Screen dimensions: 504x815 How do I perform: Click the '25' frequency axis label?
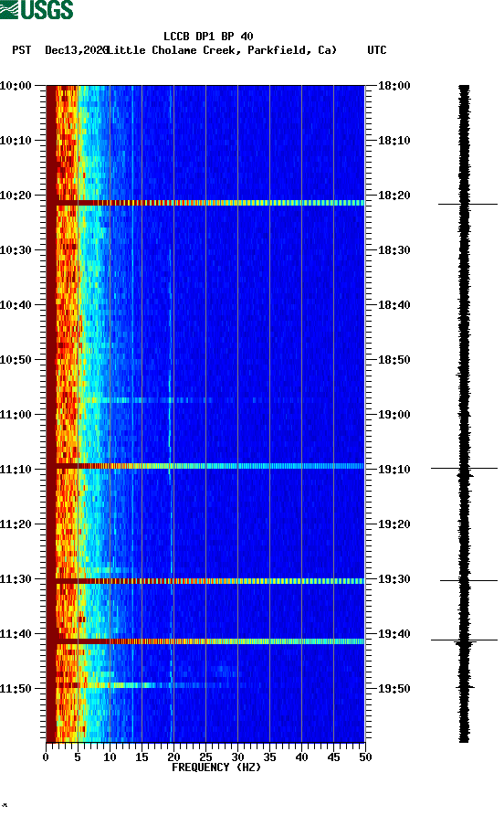click(205, 757)
